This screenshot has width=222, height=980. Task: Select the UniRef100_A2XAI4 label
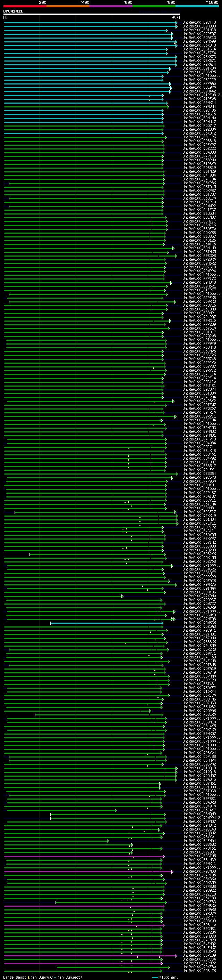[199, 65]
